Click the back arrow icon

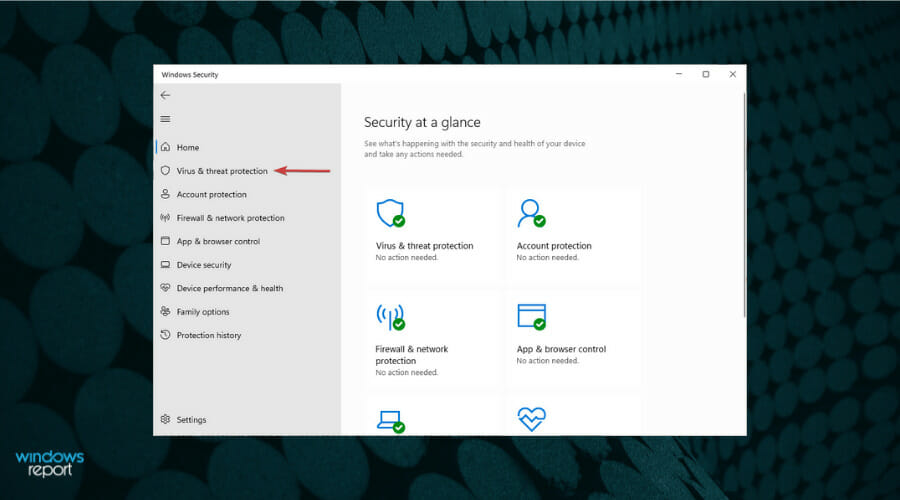point(165,95)
